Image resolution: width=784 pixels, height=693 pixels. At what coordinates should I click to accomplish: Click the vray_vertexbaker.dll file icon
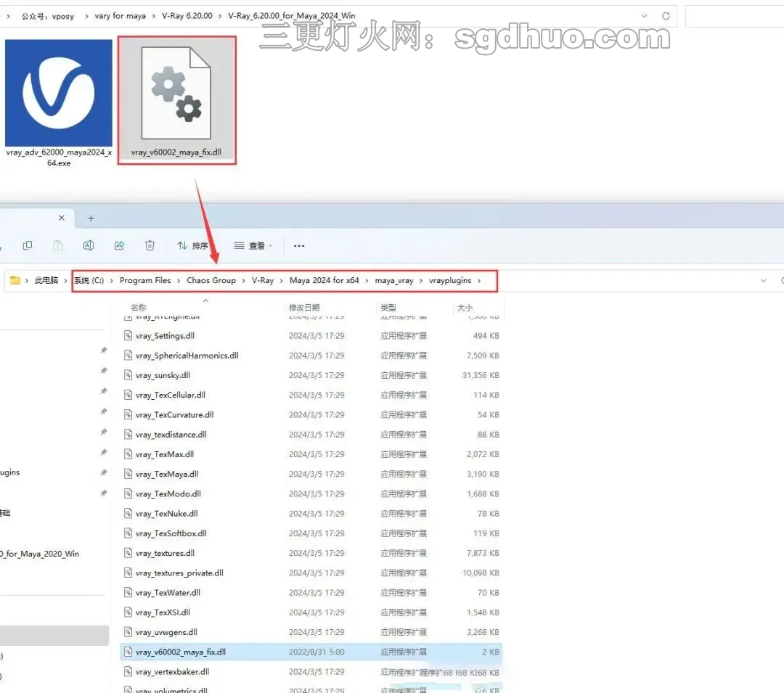(128, 671)
